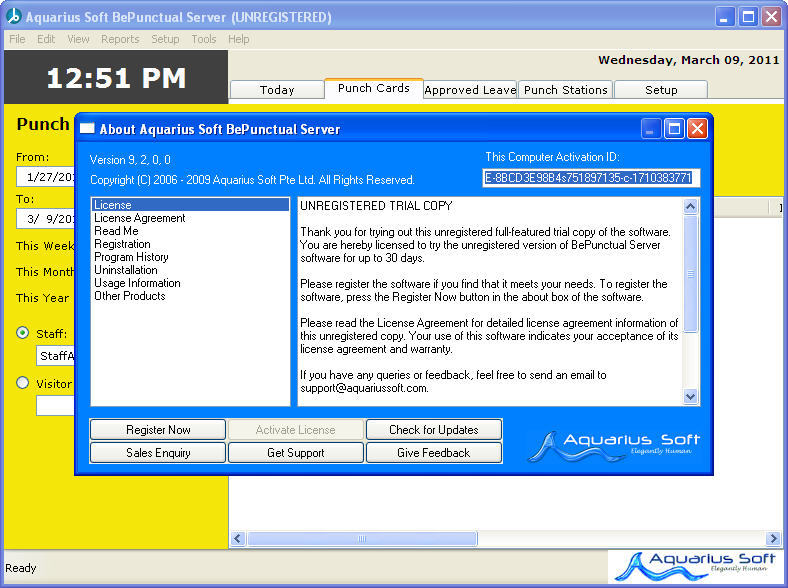Click Aquarius Soft logo in About dialog
The height and width of the screenshot is (588, 788).
[613, 446]
